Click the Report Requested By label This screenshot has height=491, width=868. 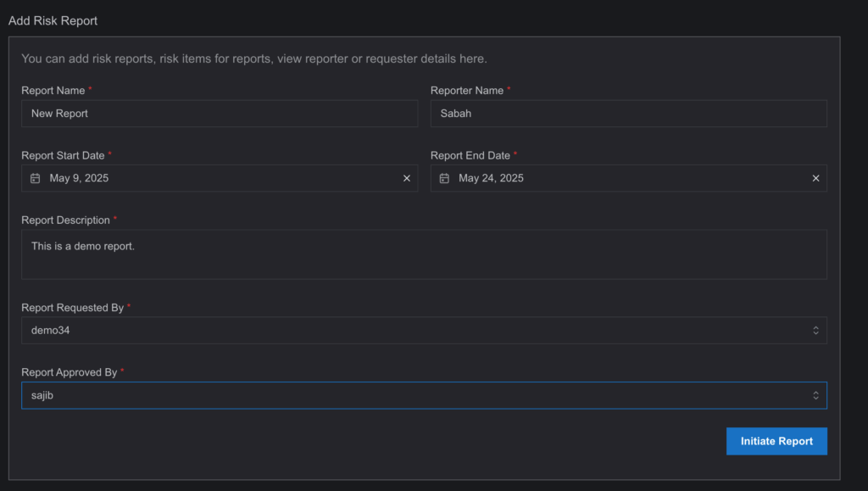click(73, 308)
